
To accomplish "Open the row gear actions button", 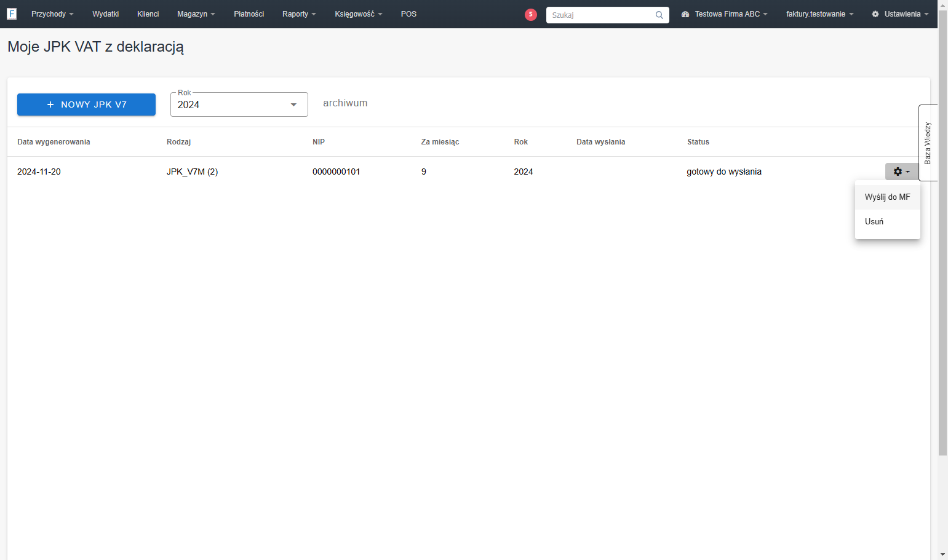I will click(x=901, y=172).
